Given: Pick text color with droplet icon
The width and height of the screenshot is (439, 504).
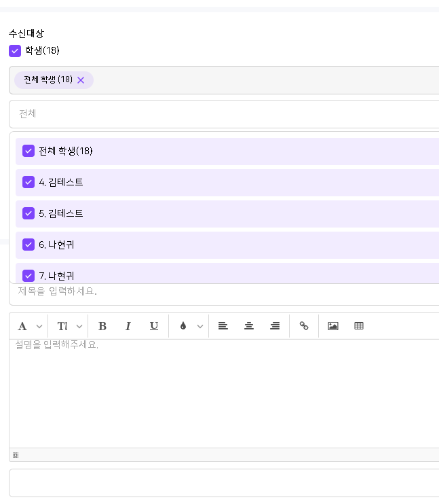Looking at the screenshot, I should click(x=183, y=326).
